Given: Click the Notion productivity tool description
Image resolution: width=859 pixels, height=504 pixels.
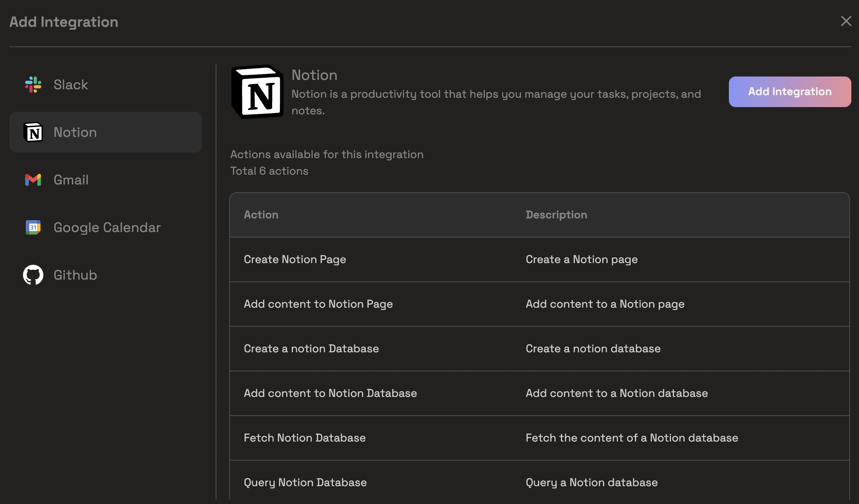Looking at the screenshot, I should pos(496,102).
